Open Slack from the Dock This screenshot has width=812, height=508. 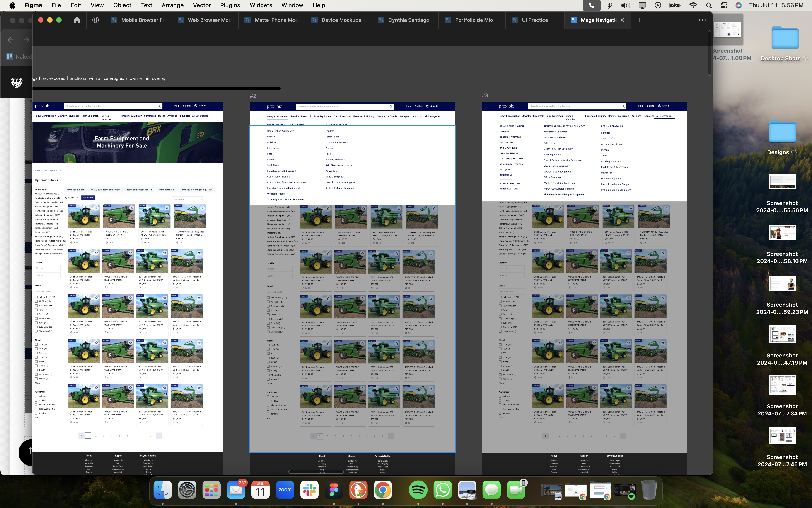pos(309,490)
